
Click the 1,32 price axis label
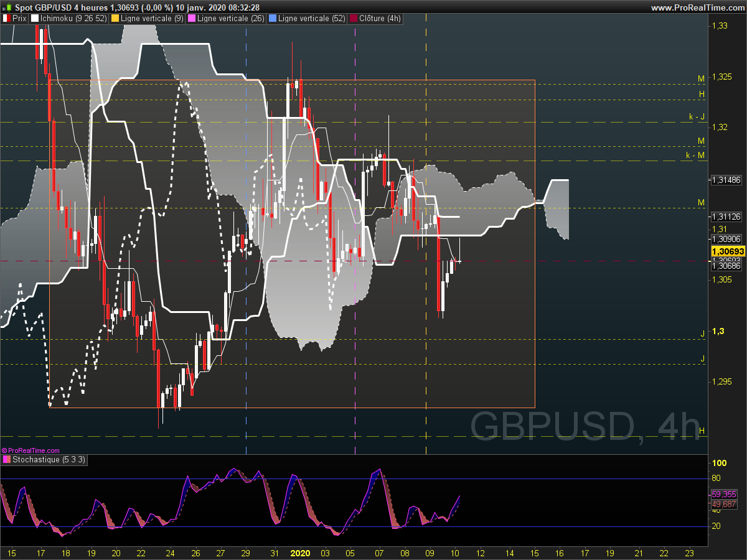click(x=720, y=128)
